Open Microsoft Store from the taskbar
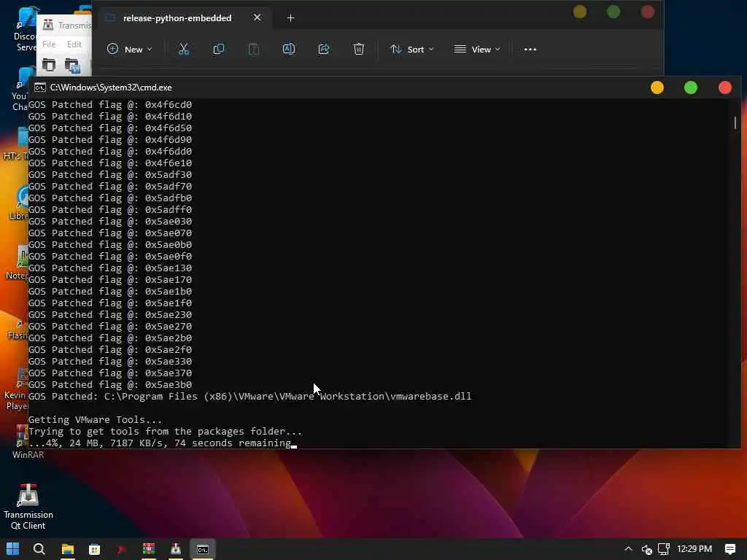Viewport: 747px width, 560px height. [94, 549]
